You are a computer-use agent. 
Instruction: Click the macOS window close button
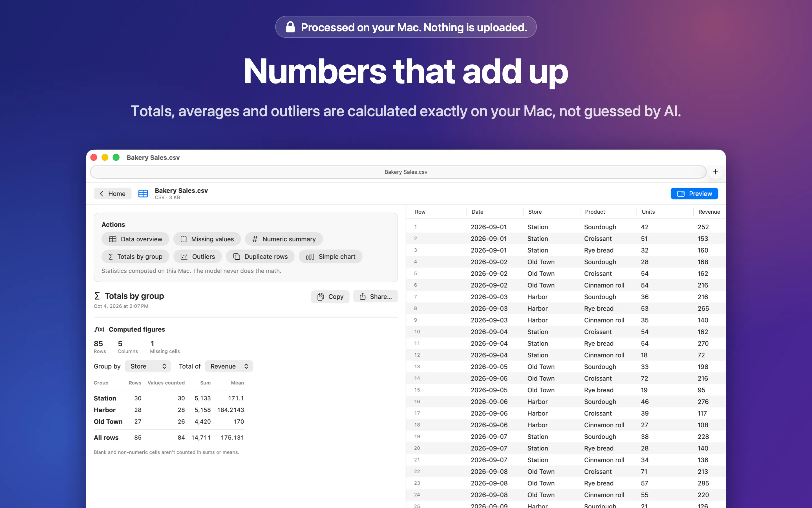[x=94, y=157]
